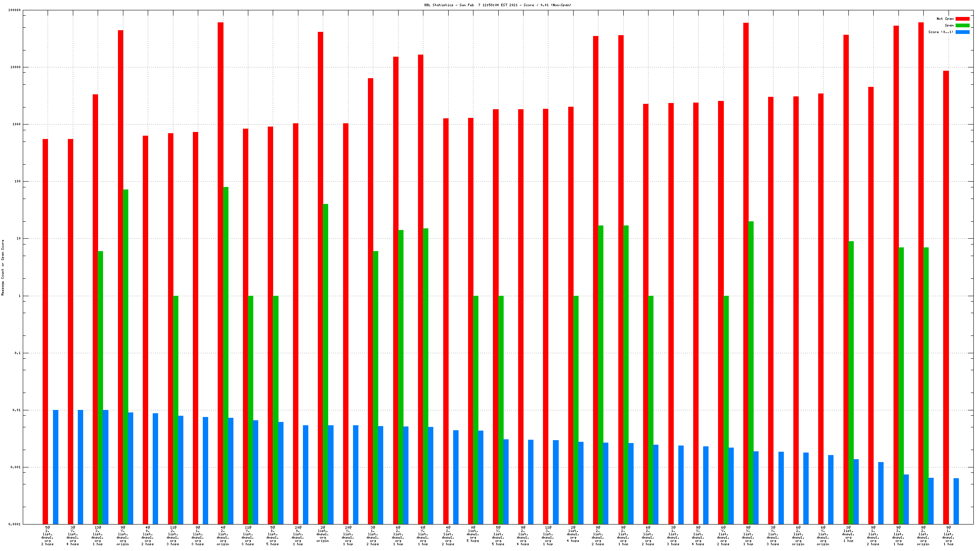Click the vertical "Message Count or Spam Score" axis label
This screenshot has height=551, width=980.
[x=2, y=267]
